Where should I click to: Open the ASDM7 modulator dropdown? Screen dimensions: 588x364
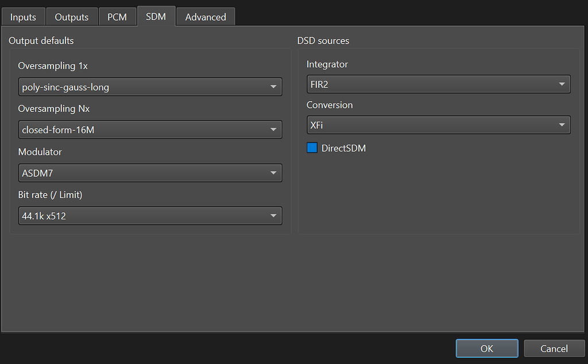(x=149, y=173)
